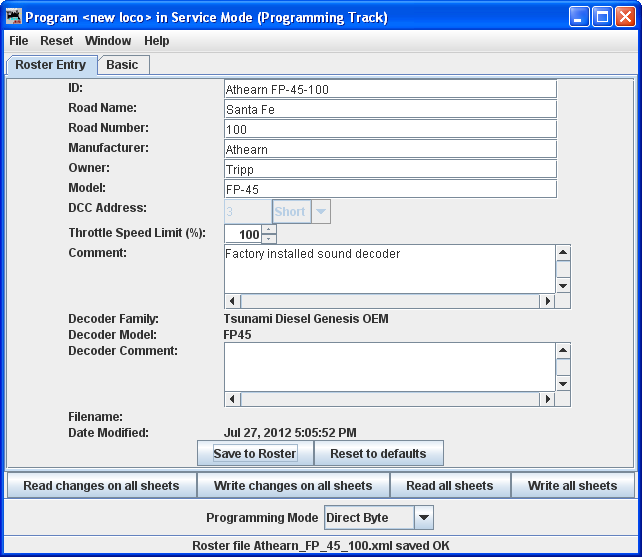The image size is (642, 557).
Task: Expand the DCC Address Short dropdown
Action: coord(321,212)
